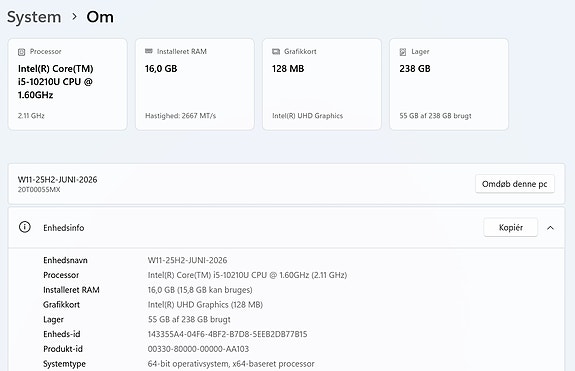
Task: Collapse the Enhedsinfo section chevron
Action: (550, 228)
